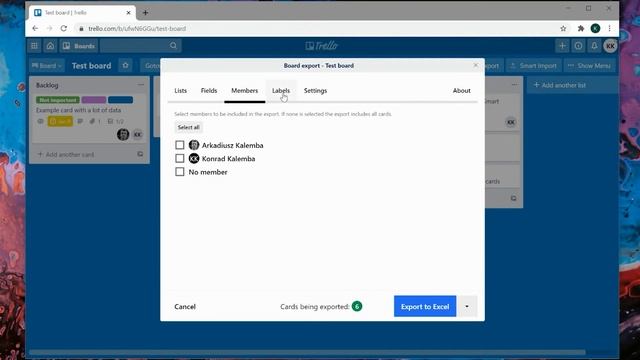Click the cards being exported count badge
640x360 pixels.
click(357, 306)
